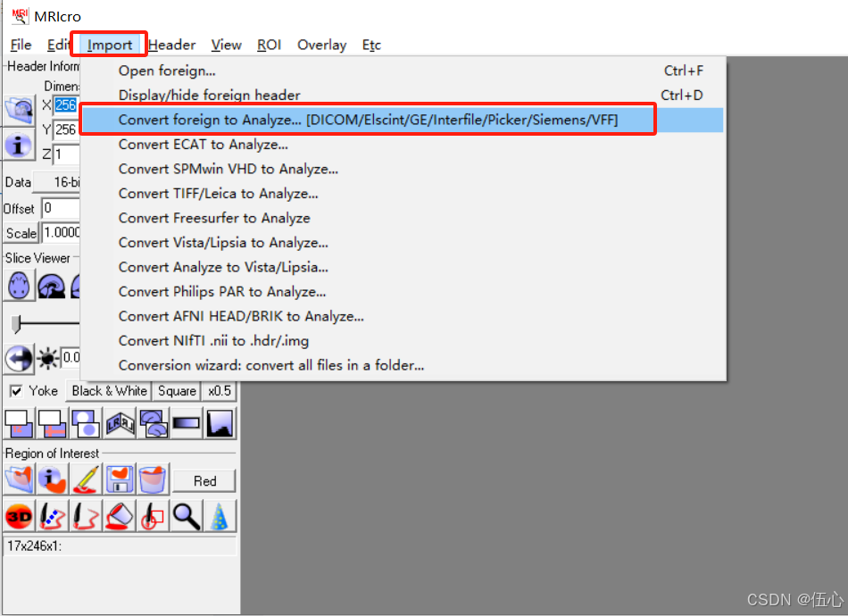
Task: Click the Y dimension field
Action: [x=66, y=129]
